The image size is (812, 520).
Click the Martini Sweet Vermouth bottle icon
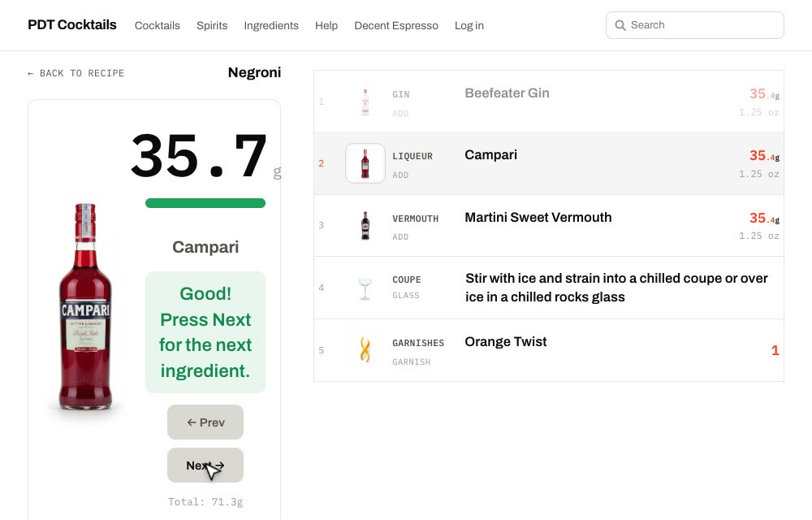pos(365,225)
